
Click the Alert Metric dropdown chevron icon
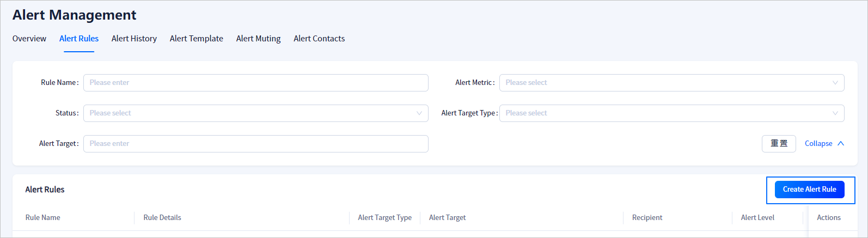pyautogui.click(x=835, y=83)
